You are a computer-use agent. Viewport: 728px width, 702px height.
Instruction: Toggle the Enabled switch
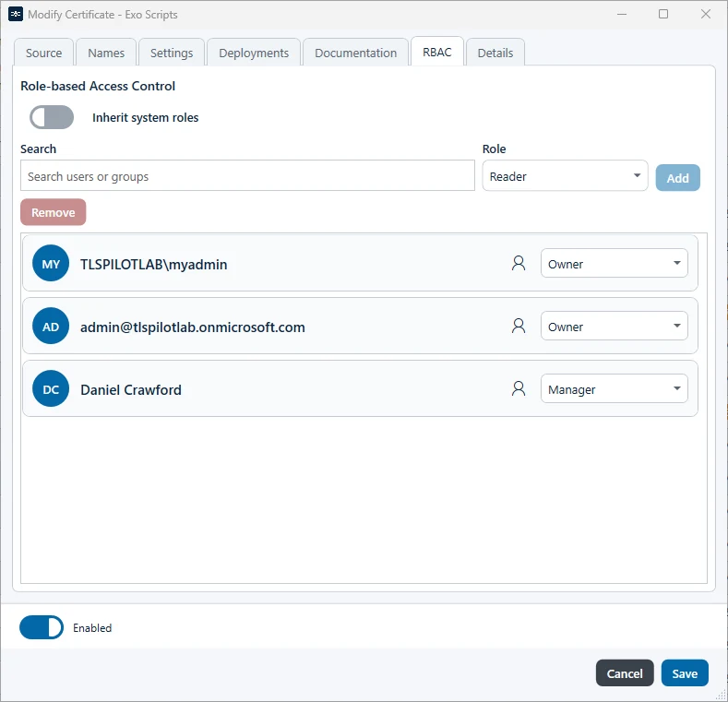(x=42, y=627)
